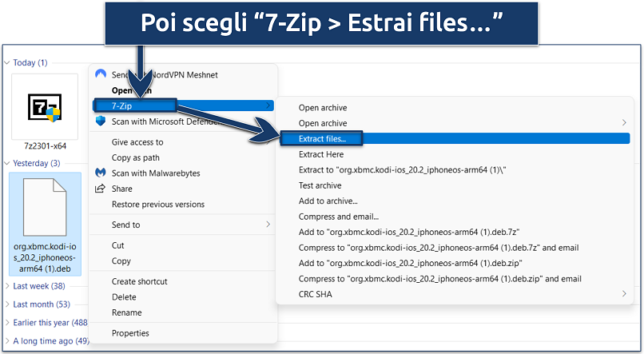644x354 pixels.
Task: Expand the Last month (53) group
Action: (7, 304)
